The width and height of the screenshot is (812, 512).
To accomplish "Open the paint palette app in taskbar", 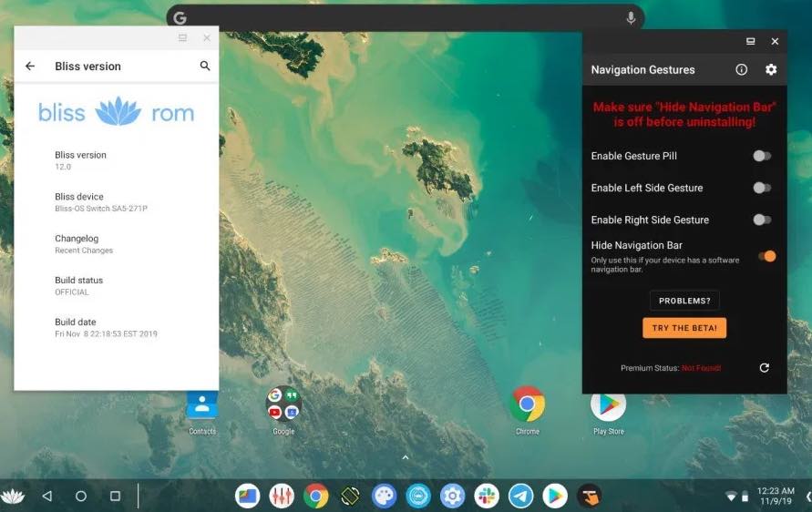I will coord(385,496).
